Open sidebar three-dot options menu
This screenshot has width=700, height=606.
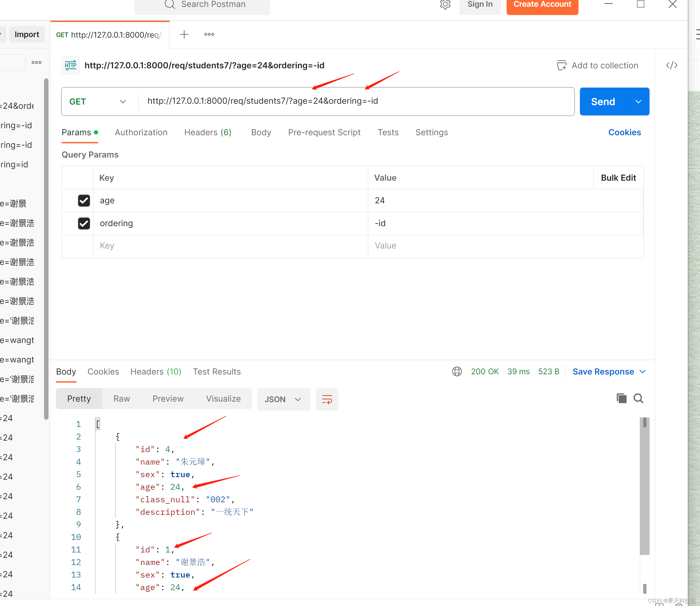tap(37, 62)
